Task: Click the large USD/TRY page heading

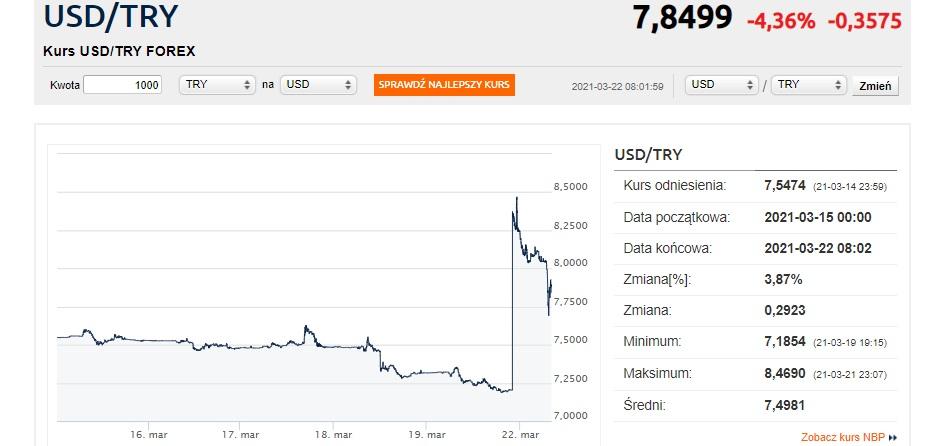Action: 111,19
